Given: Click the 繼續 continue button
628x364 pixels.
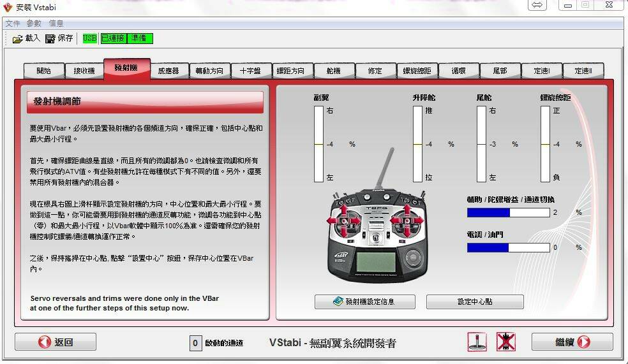Looking at the screenshot, I should click(572, 342).
